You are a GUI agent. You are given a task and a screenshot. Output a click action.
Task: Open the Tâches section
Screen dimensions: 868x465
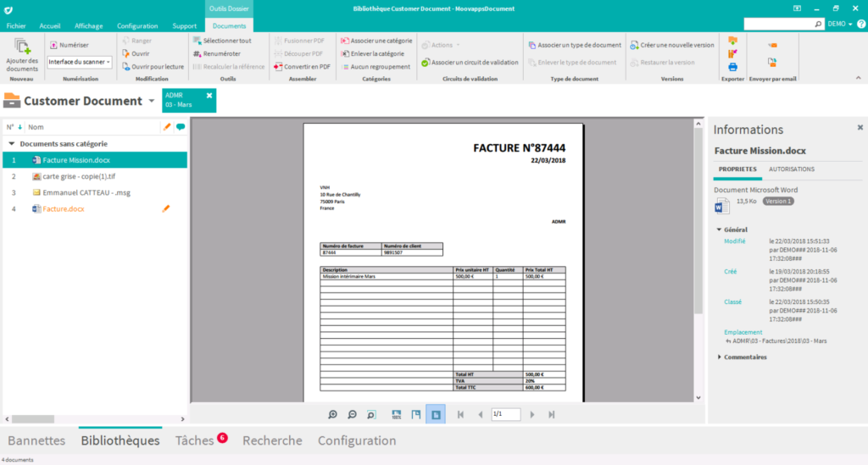194,440
